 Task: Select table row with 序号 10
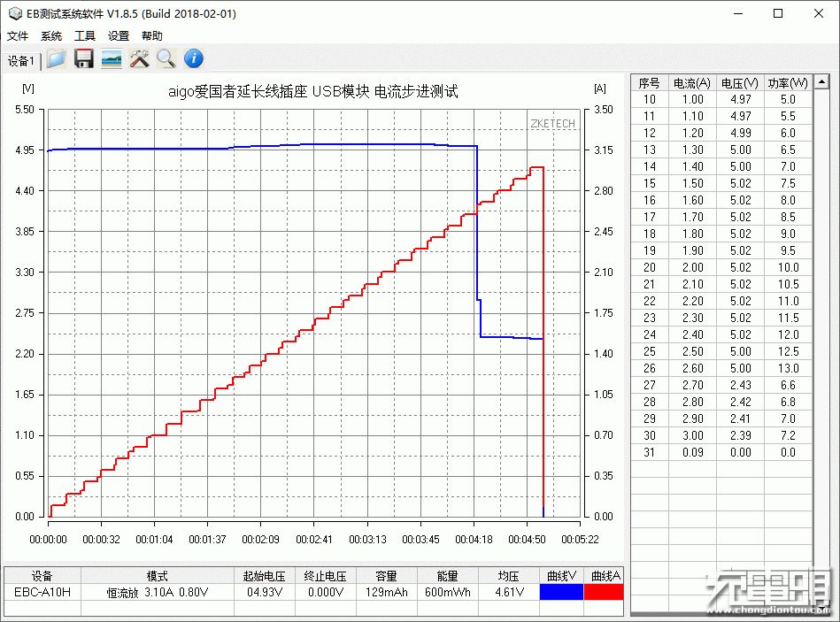coord(721,100)
